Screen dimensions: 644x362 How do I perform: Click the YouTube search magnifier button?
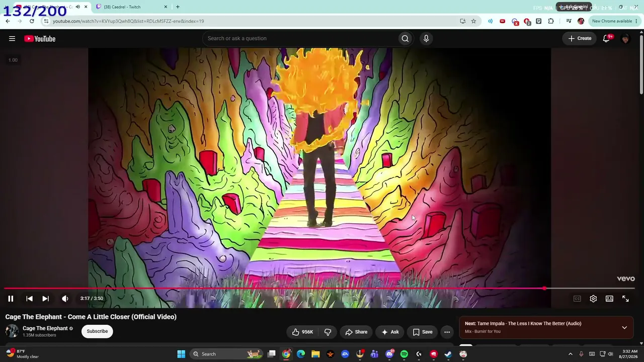(x=405, y=39)
